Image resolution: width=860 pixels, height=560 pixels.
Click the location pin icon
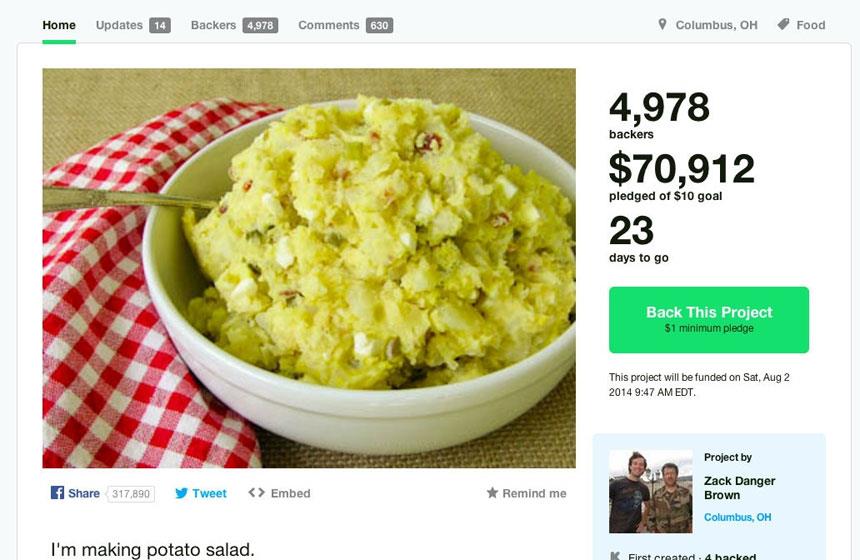(x=662, y=25)
